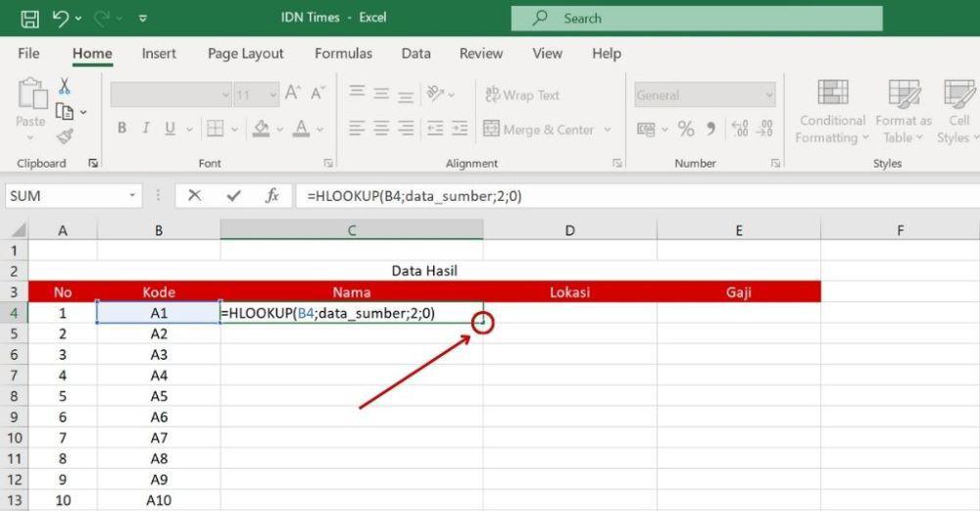980x511 pixels.
Task: Toggle Bold formatting
Action: click(122, 128)
